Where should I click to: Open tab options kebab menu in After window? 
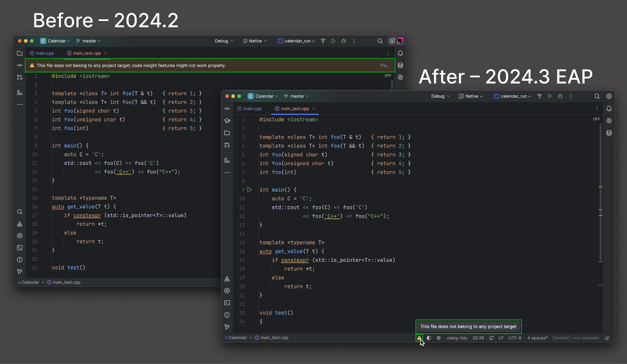(x=597, y=108)
